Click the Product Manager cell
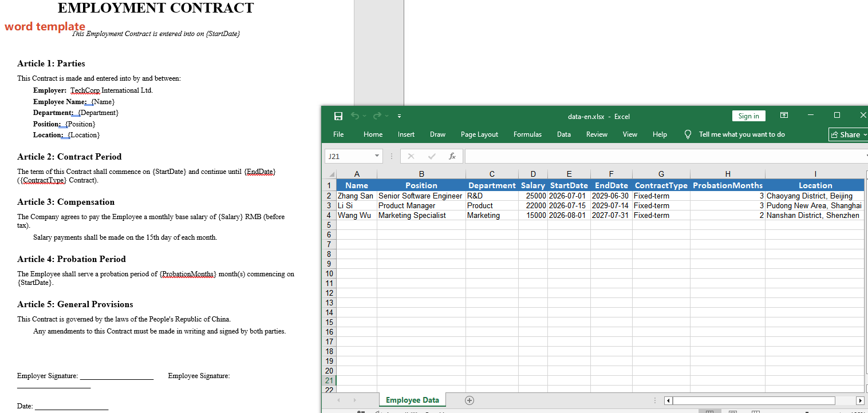Image resolution: width=868 pixels, height=413 pixels. (421, 205)
